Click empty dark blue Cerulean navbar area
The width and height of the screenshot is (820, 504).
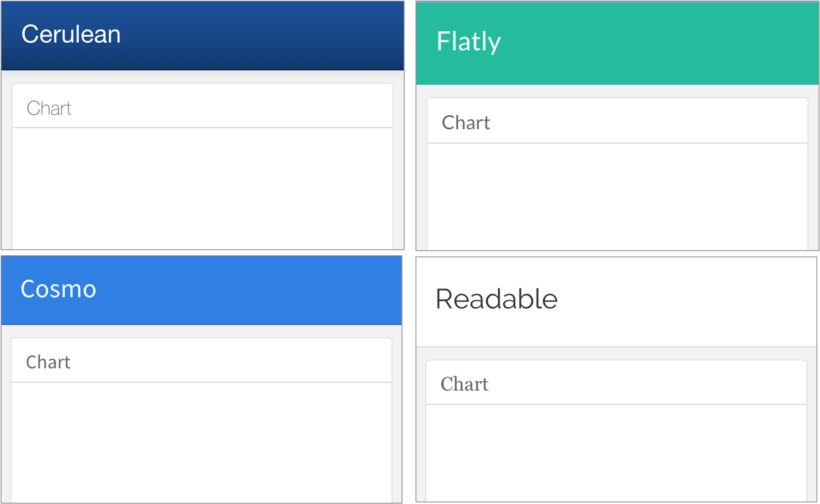[267, 35]
